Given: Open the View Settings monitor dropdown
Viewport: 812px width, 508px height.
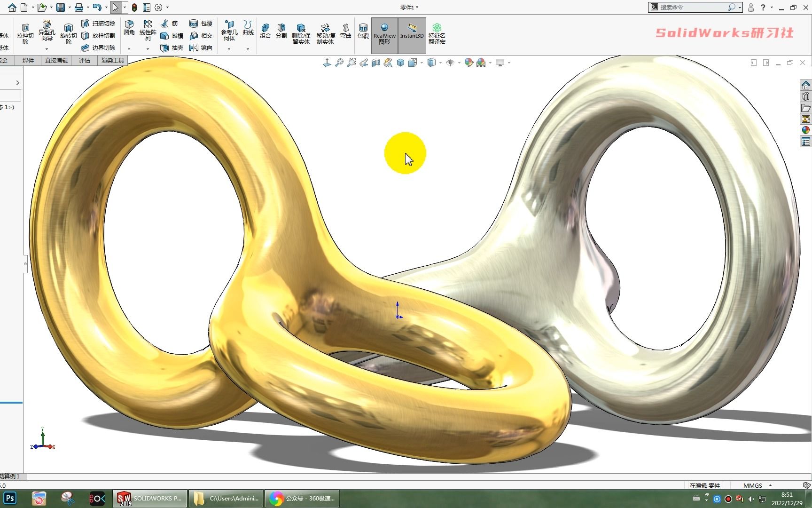Looking at the screenshot, I should 509,63.
